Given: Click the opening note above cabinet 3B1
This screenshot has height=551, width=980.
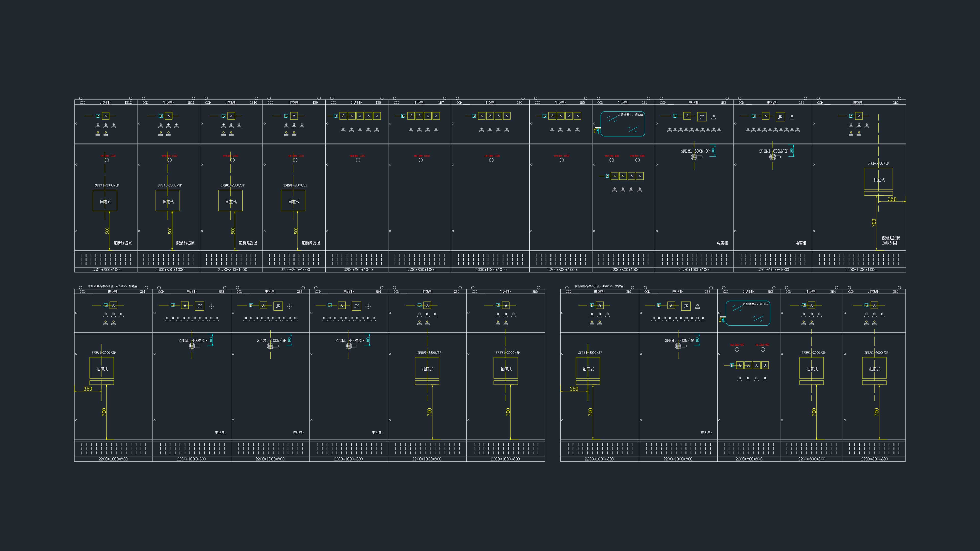Looking at the screenshot, I should tap(599, 286).
